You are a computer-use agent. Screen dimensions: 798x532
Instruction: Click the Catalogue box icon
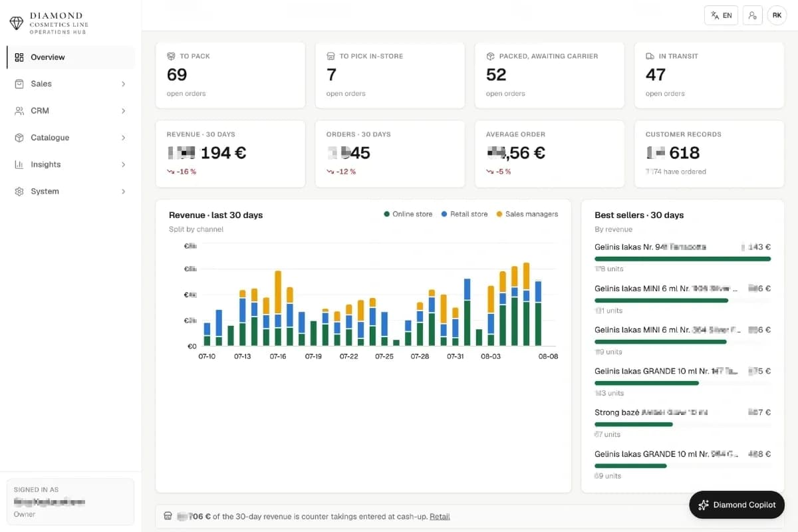point(19,138)
